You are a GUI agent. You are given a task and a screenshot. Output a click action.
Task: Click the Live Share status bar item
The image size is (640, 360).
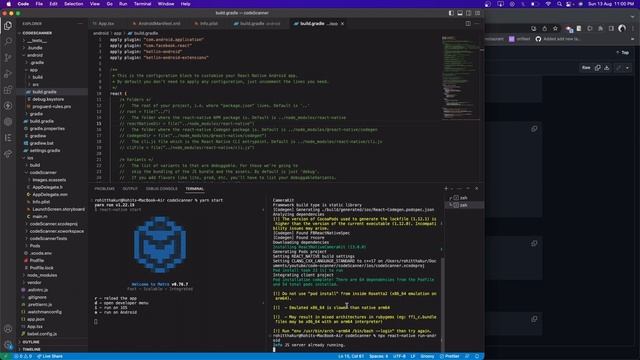coord(50,356)
